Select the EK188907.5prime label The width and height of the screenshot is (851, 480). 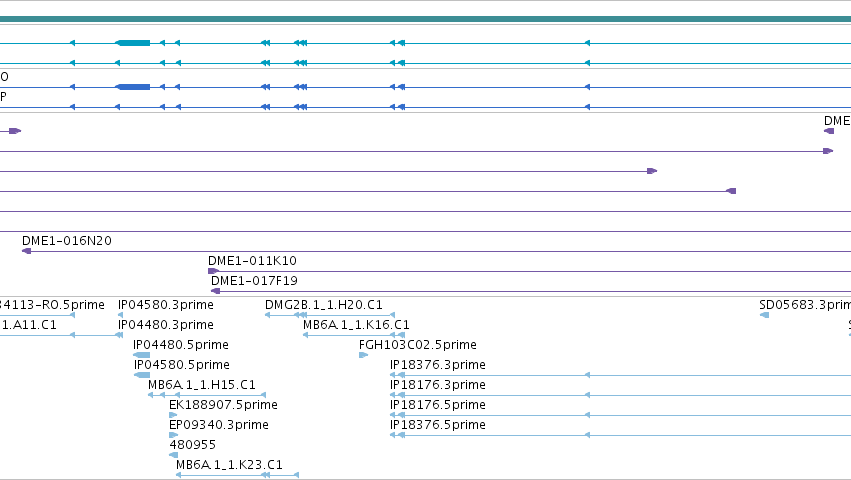pos(223,405)
